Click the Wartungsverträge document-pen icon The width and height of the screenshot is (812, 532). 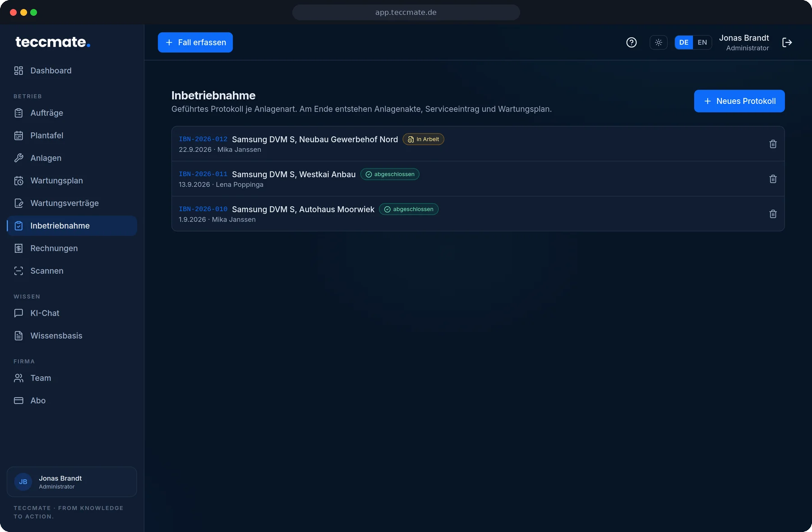point(18,203)
